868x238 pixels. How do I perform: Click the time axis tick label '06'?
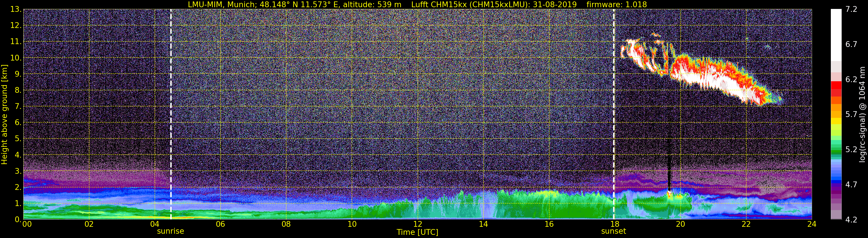[220, 224]
